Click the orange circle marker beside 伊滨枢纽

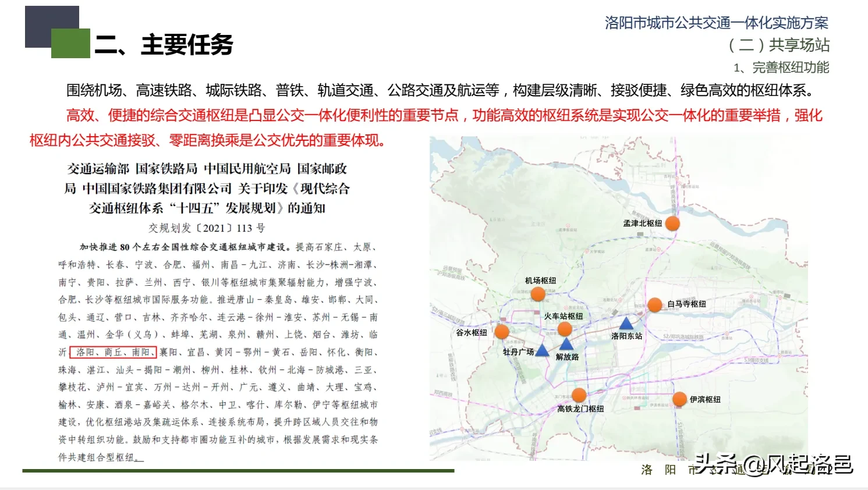pyautogui.click(x=679, y=399)
